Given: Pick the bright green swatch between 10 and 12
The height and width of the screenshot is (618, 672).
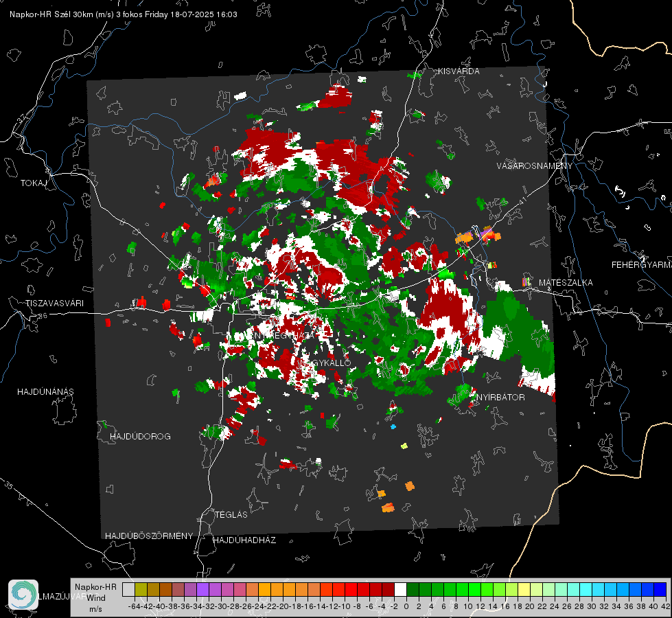Looking at the screenshot, I should point(474,589).
